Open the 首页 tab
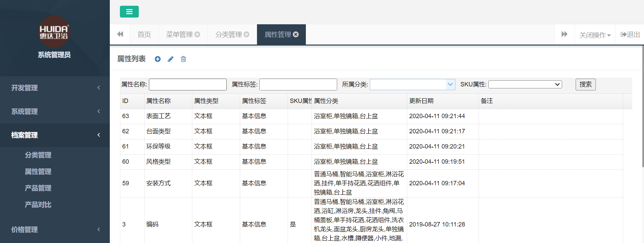 click(x=144, y=34)
